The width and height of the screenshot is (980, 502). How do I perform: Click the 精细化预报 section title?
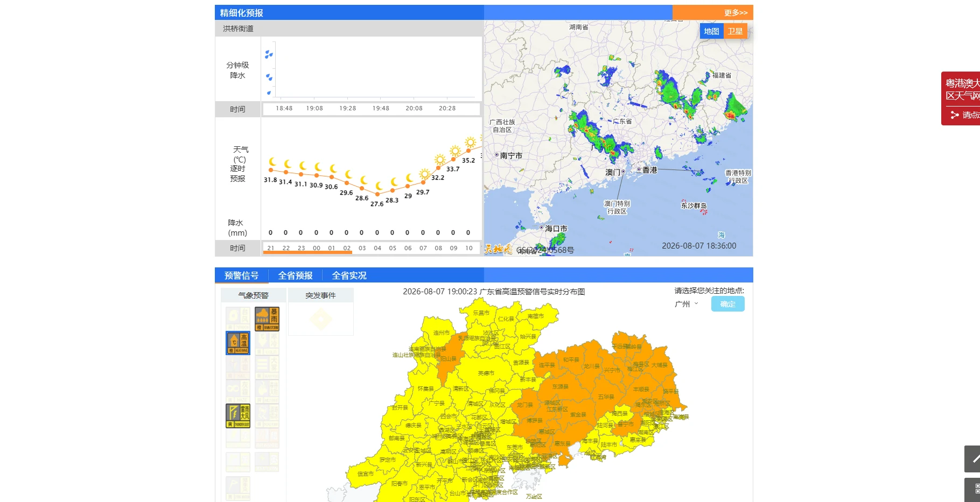pyautogui.click(x=241, y=13)
